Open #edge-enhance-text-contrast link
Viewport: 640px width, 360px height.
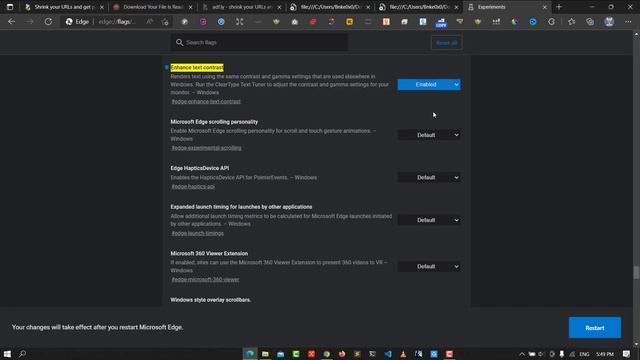(206, 102)
